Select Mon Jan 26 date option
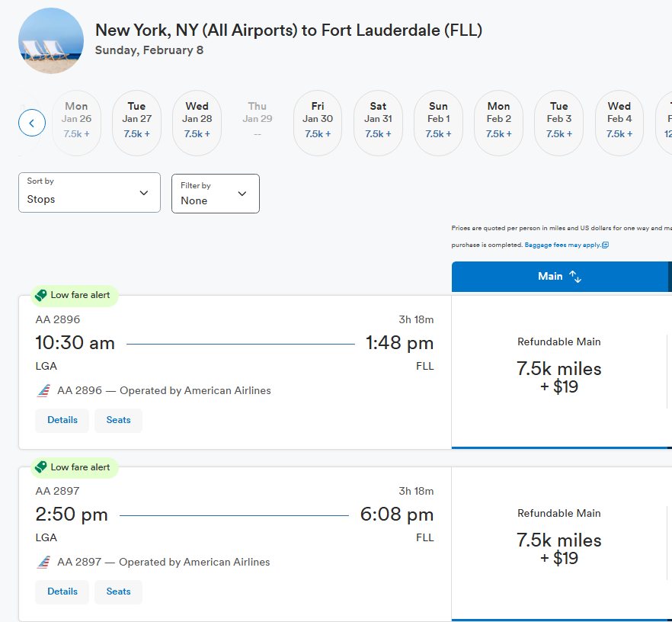 click(76, 123)
